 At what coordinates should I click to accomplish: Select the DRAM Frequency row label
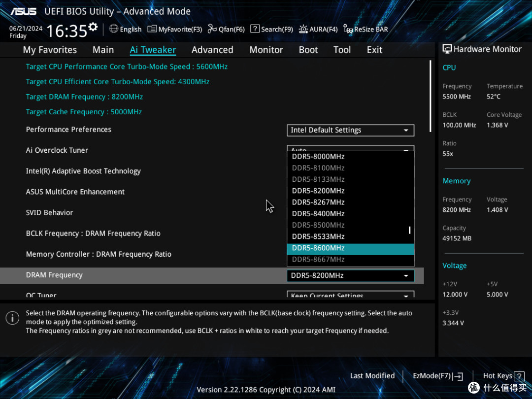click(54, 275)
